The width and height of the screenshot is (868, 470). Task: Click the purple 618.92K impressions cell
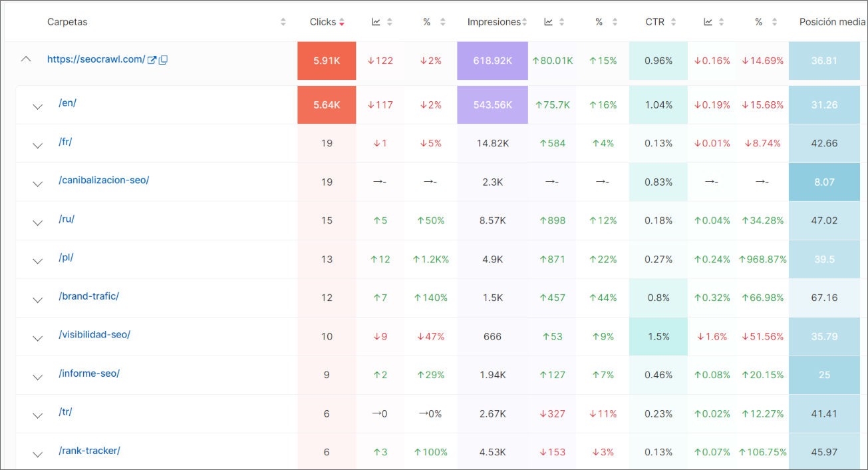tap(492, 61)
